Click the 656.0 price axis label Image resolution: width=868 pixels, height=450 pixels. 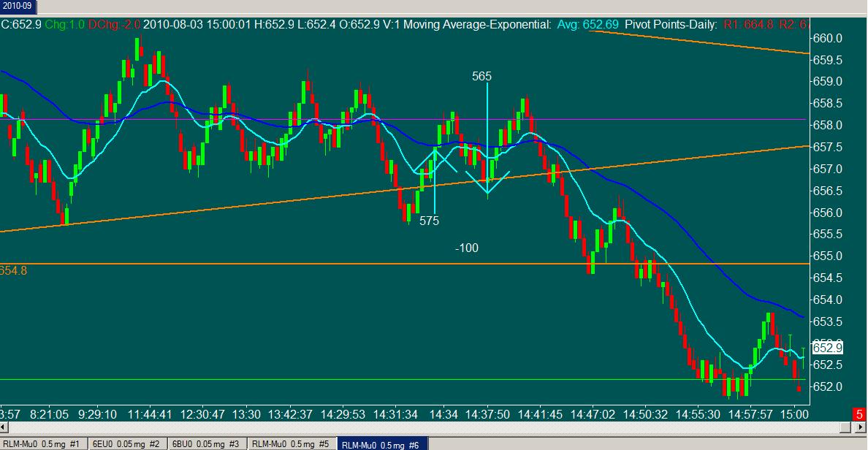827,213
